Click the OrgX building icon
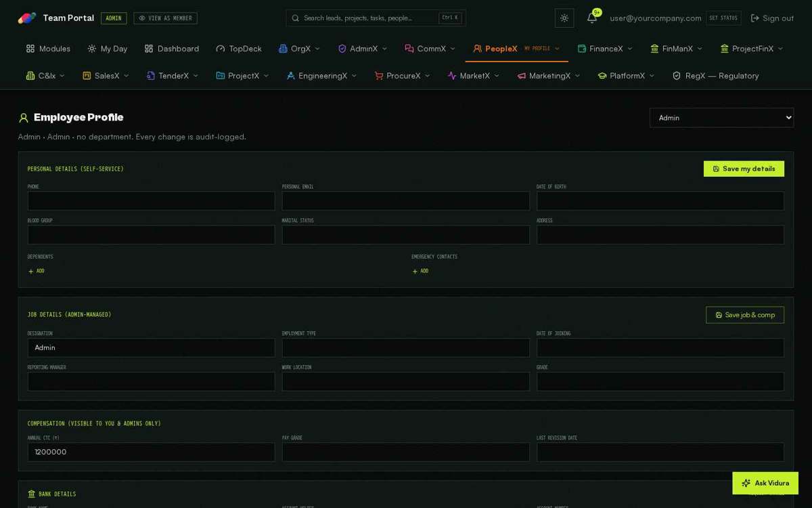812x508 pixels. (283, 49)
